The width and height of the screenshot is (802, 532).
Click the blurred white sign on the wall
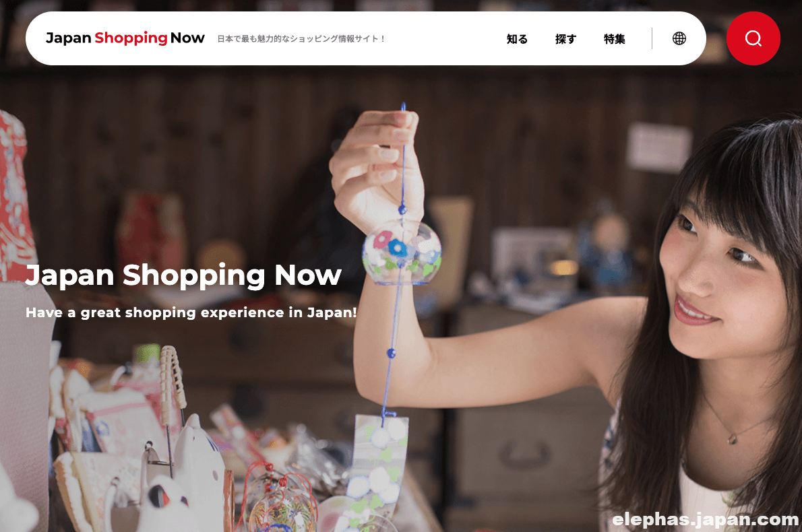point(659,147)
